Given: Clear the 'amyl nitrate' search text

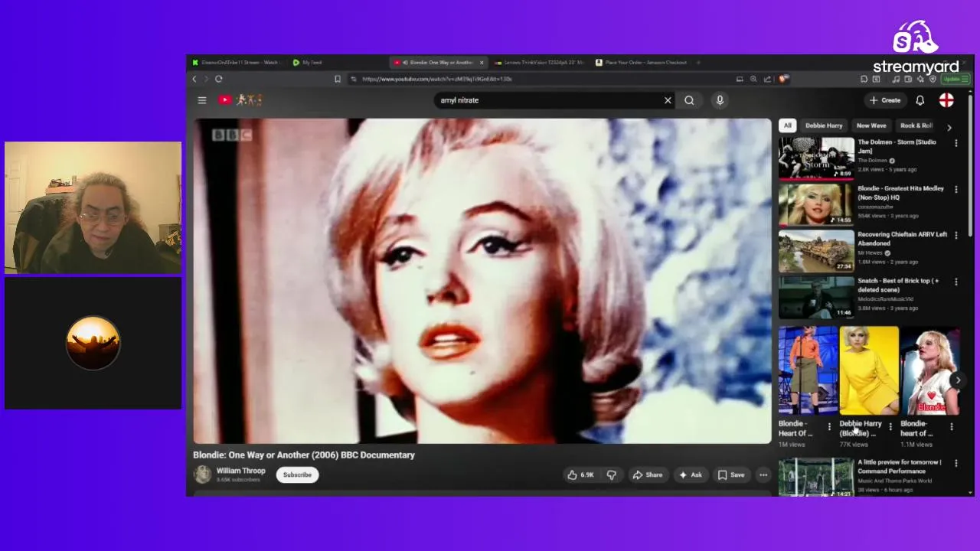Looking at the screenshot, I should click(x=668, y=100).
